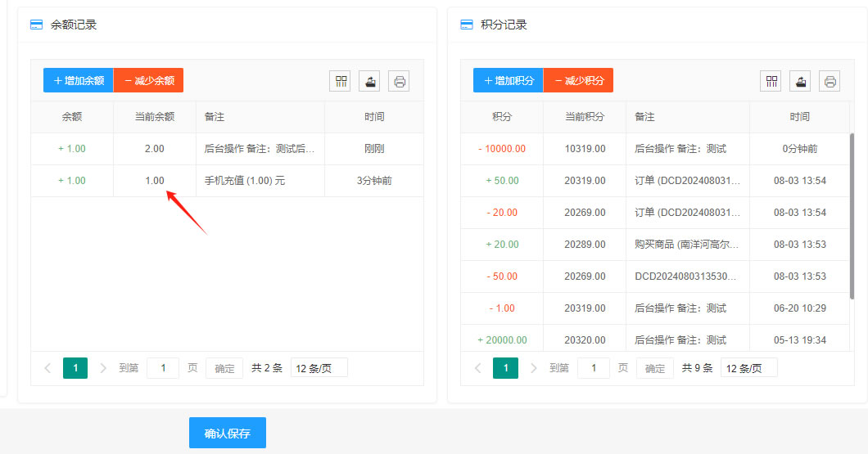This screenshot has height=454, width=868.
Task: Click the 当前余额 cell showing 1.00
Action: tap(155, 181)
